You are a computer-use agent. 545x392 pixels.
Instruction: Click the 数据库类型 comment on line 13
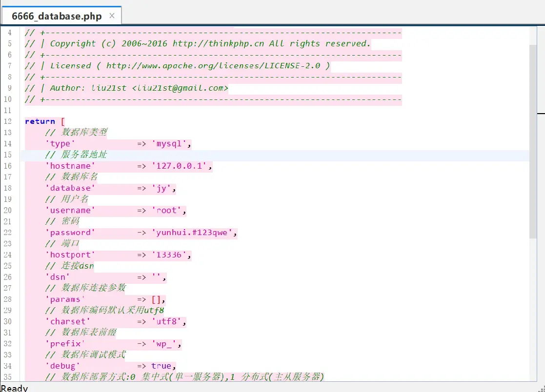tap(76, 132)
